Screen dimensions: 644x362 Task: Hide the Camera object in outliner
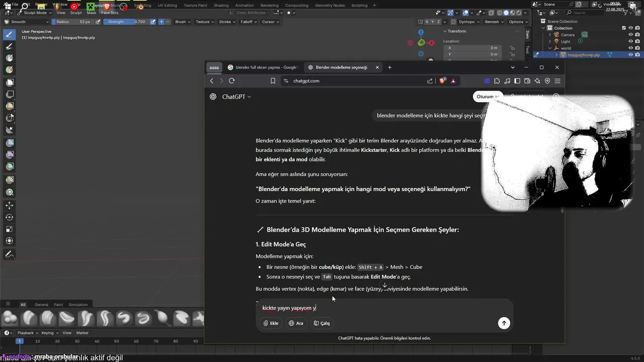pyautogui.click(x=630, y=35)
